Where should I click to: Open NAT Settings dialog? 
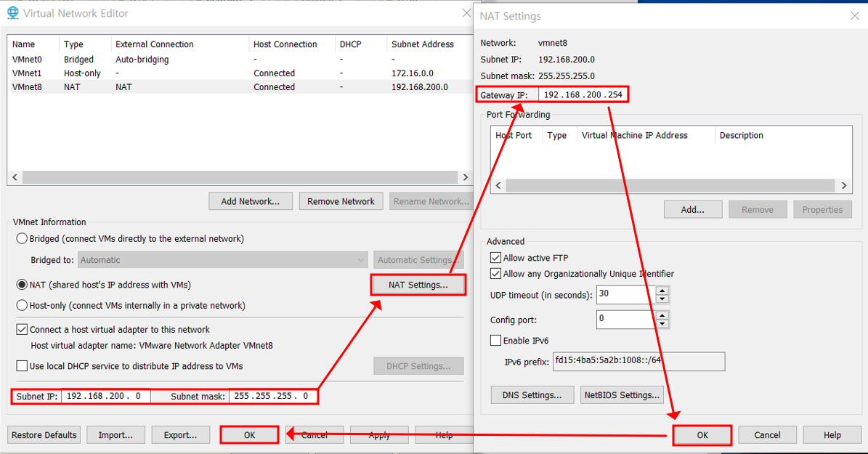point(418,285)
